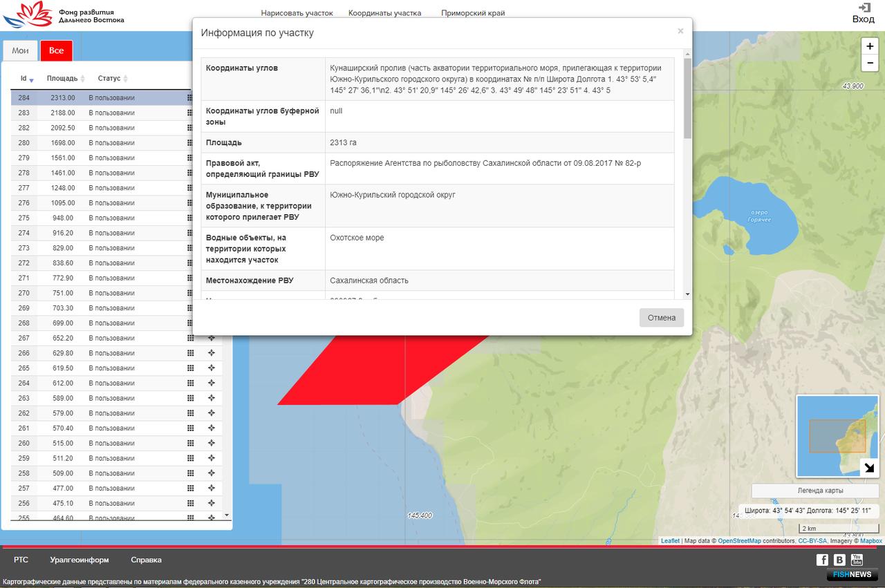Locate plot 260 with its crosshair icon
This screenshot has width=885, height=588.
pos(212,443)
